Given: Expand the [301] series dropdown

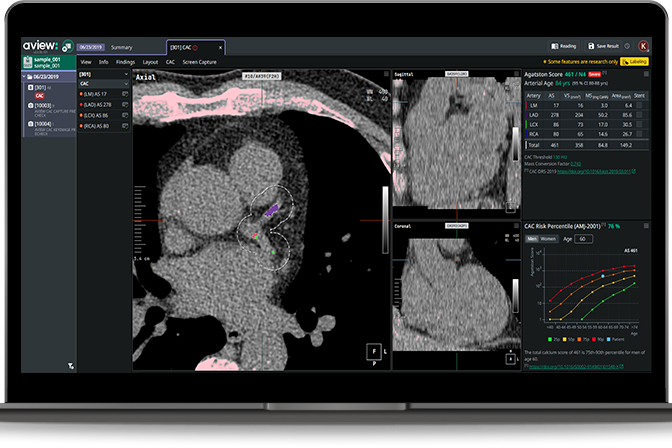Looking at the screenshot, I should coord(125,74).
